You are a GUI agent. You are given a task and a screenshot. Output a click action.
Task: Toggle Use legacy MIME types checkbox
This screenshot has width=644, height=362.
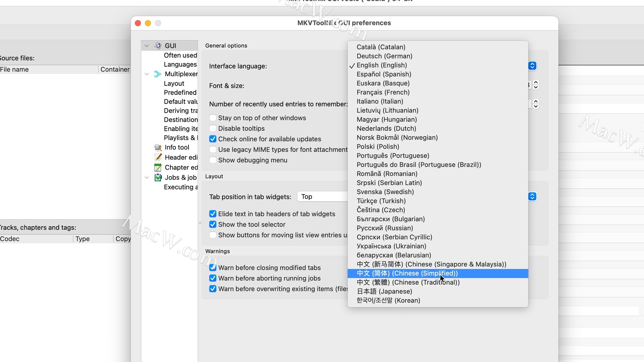[x=213, y=149]
